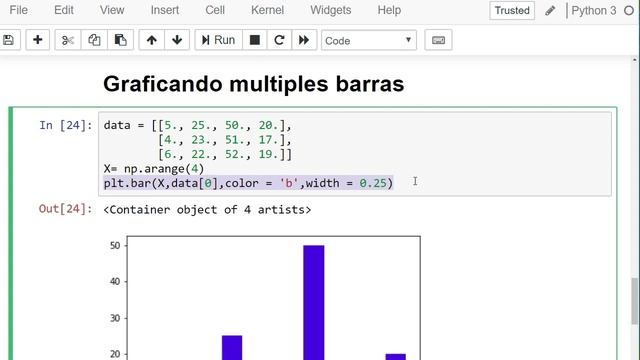The height and width of the screenshot is (360, 640).
Task: Click the pencil edit mode indicator
Action: (x=550, y=11)
